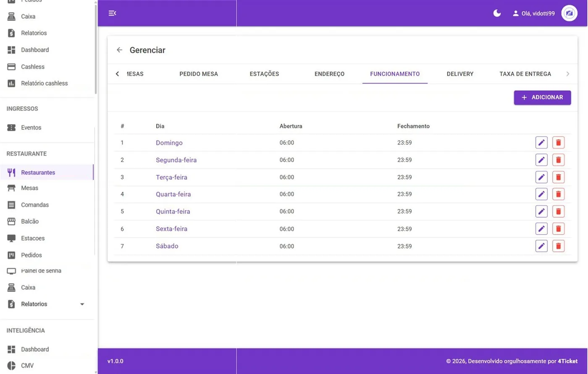Expand the Relatorios dropdown in Restaurante
Image resolution: width=588 pixels, height=374 pixels.
pos(82,304)
